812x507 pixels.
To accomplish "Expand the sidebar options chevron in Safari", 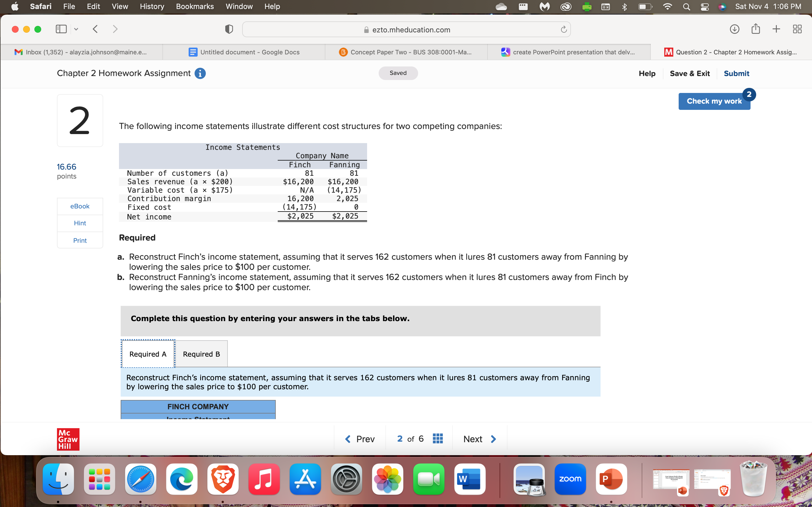I will 76,29.
